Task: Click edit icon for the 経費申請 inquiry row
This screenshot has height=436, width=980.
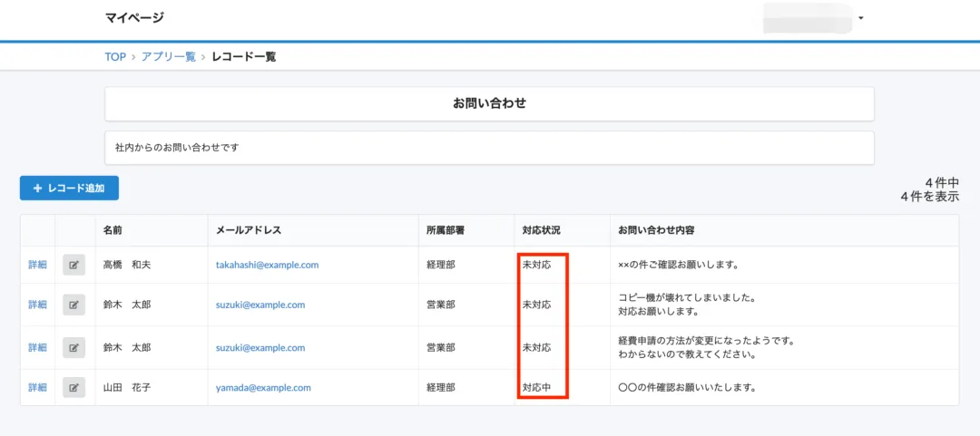Action: 73,347
